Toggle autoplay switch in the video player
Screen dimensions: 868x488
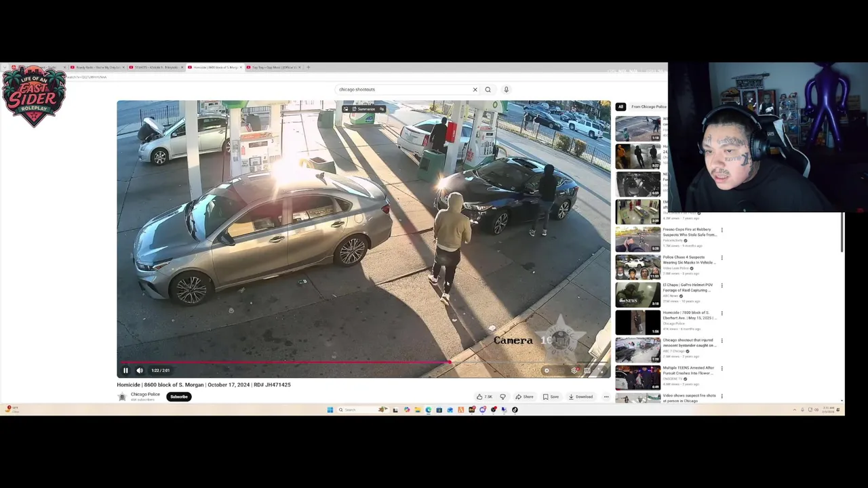coord(547,370)
